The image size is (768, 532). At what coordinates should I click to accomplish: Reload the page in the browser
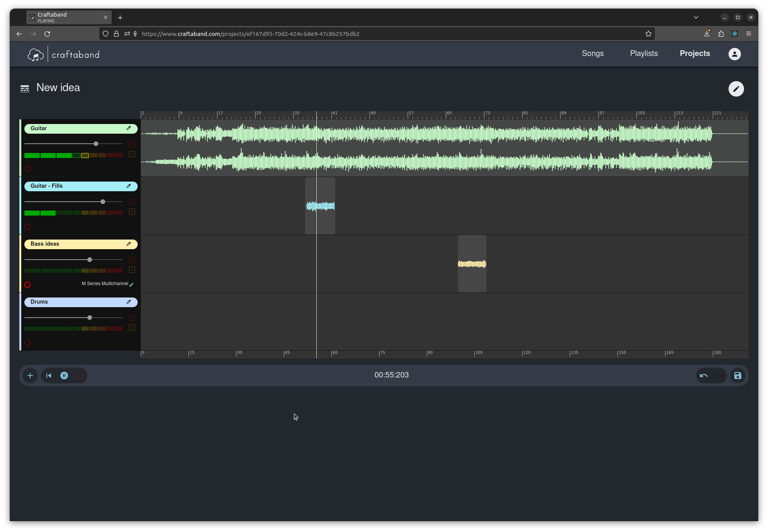tap(47, 34)
